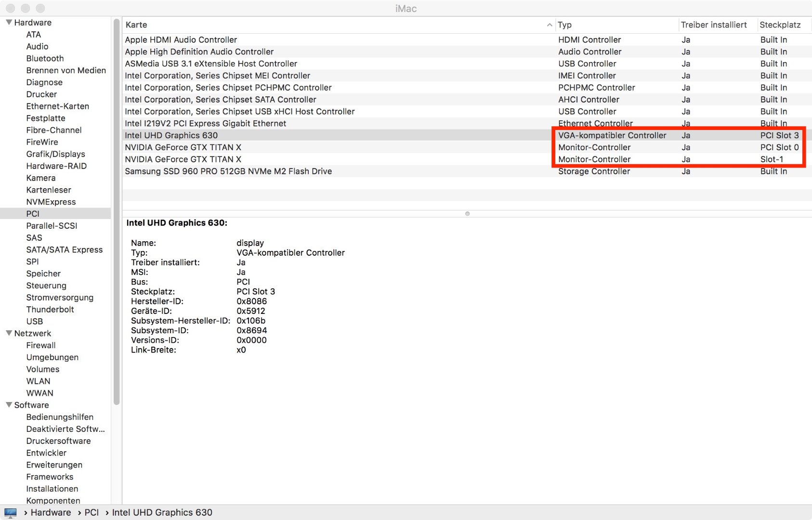Select USB in the sidebar
Screen dimensions: 812x520
point(35,321)
